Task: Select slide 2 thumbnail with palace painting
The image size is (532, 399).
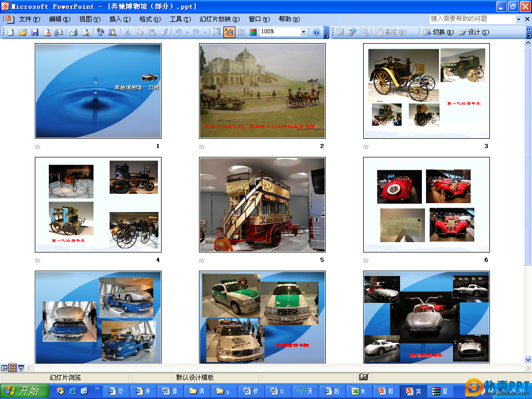Action: pyautogui.click(x=262, y=91)
